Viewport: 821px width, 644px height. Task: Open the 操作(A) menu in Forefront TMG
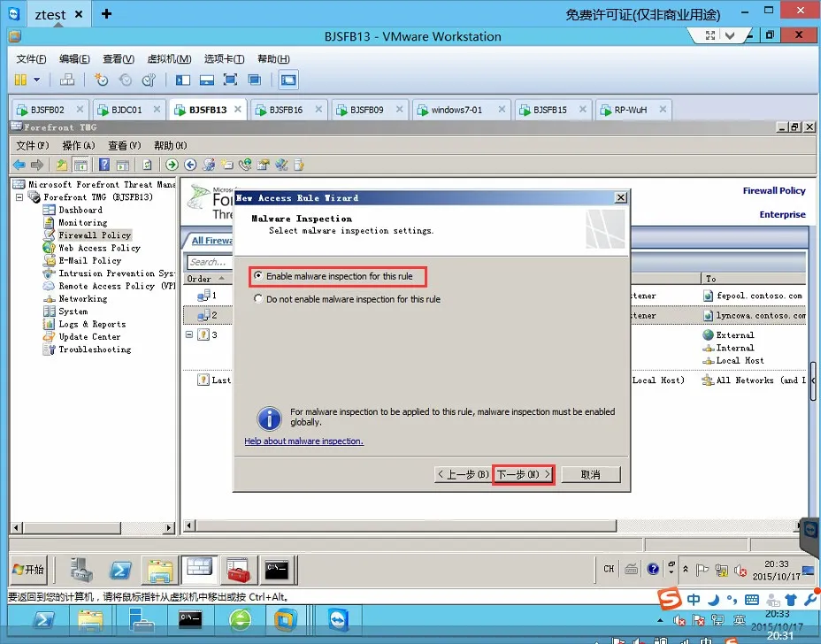(79, 145)
